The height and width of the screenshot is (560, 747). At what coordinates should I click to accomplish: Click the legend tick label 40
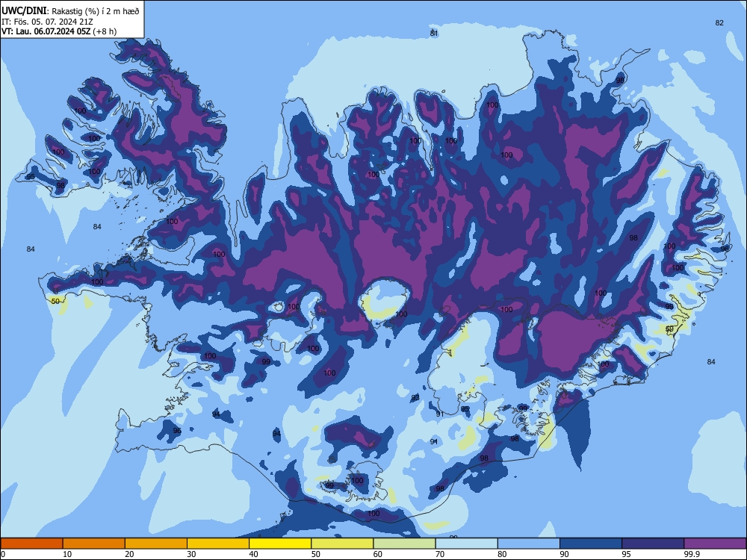pos(253,554)
